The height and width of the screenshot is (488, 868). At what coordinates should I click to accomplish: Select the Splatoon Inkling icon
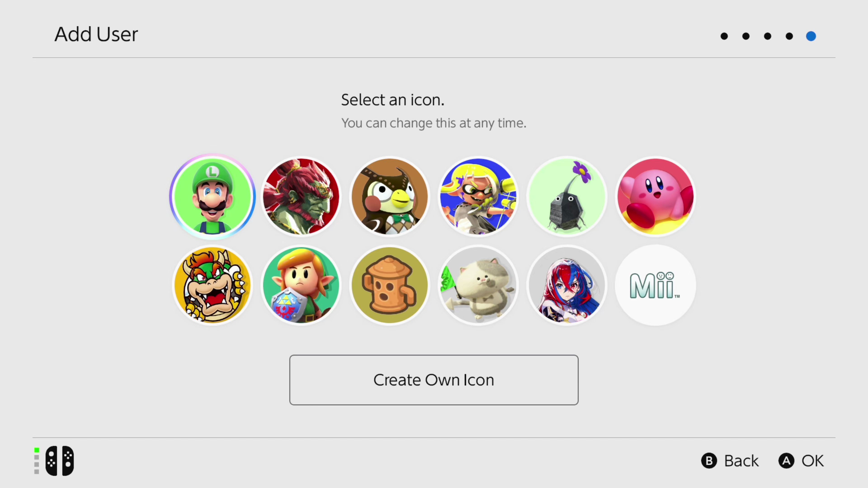click(x=478, y=196)
